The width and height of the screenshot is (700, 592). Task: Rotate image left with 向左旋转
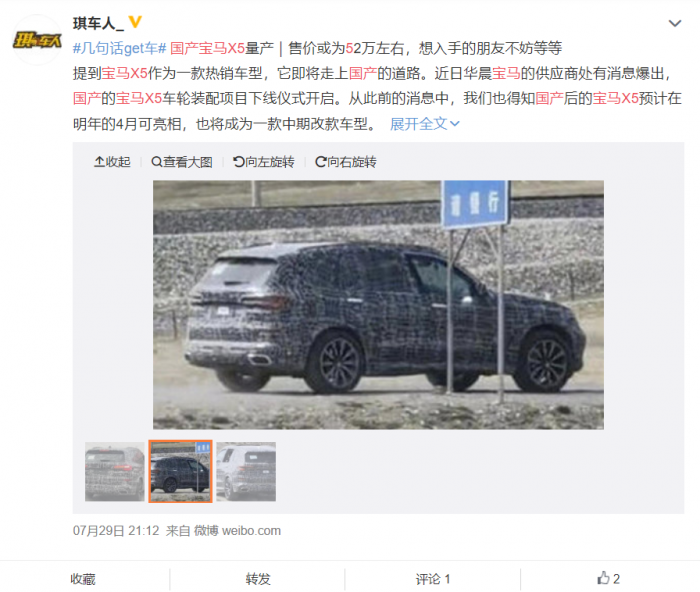(x=263, y=162)
